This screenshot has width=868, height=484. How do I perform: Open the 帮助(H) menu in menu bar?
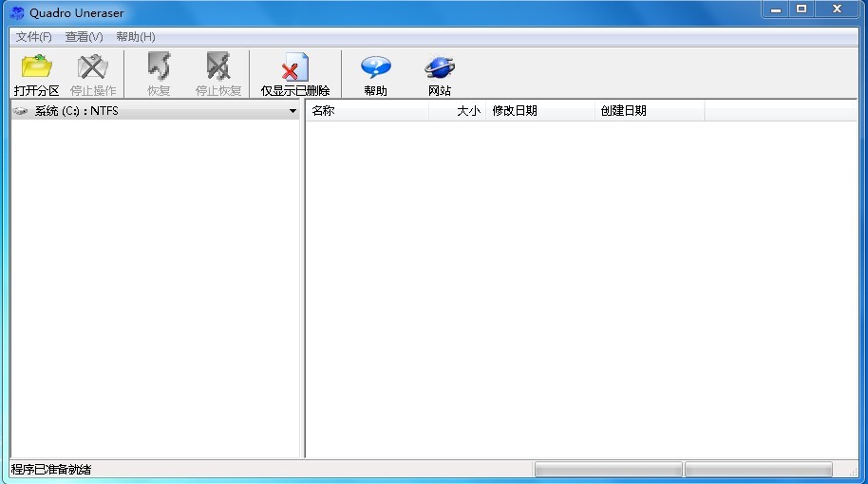tap(135, 37)
